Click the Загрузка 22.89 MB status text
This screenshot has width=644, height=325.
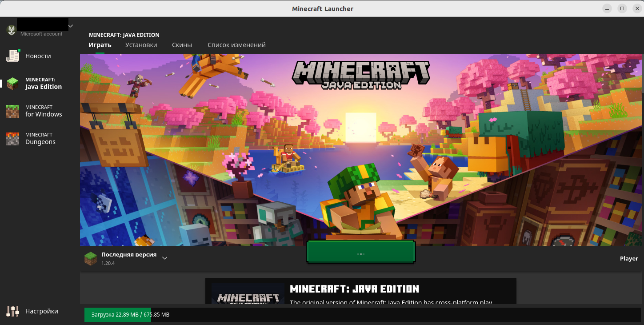130,315
